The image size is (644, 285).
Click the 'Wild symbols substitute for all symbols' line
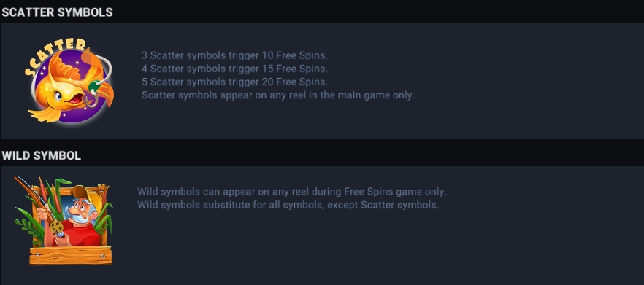click(x=288, y=205)
